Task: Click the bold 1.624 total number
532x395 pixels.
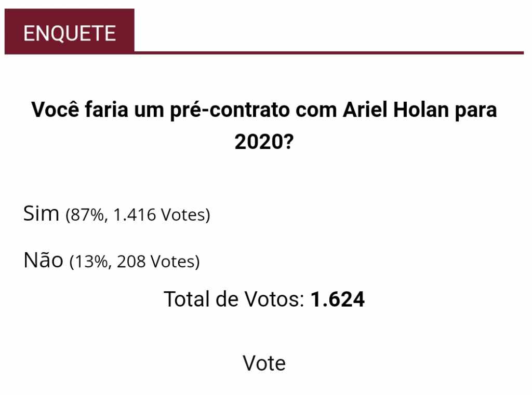Action: click(338, 299)
